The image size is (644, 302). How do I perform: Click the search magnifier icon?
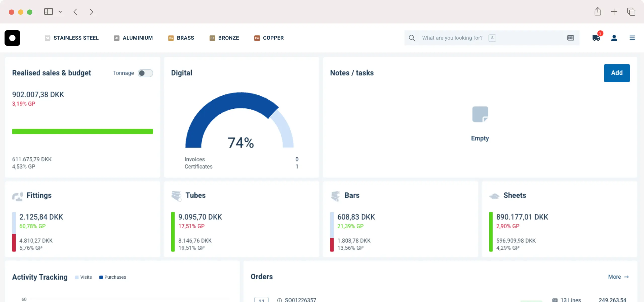[x=412, y=38]
